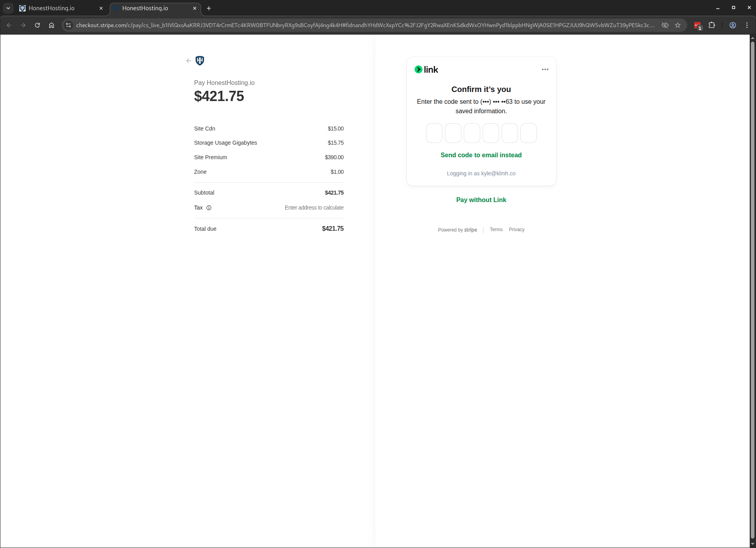Open Chrome three-dot menu
Image resolution: width=756 pixels, height=548 pixels.
747,25
